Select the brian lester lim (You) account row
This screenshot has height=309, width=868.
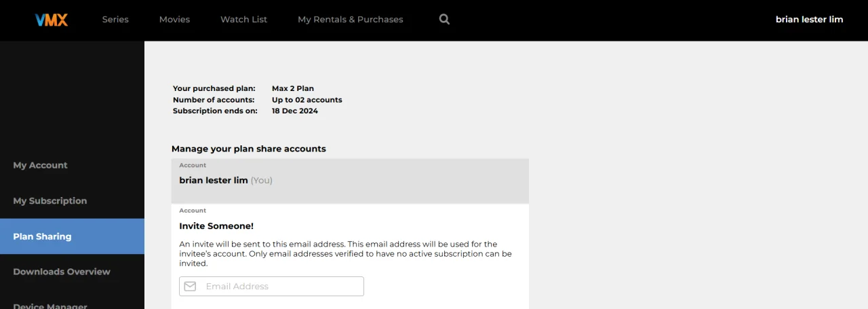click(x=350, y=181)
